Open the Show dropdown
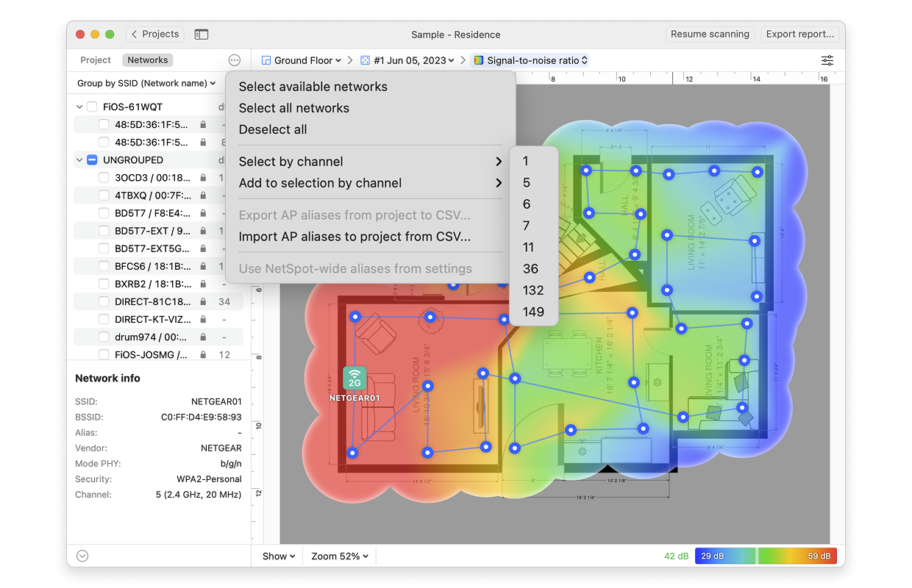 point(279,556)
